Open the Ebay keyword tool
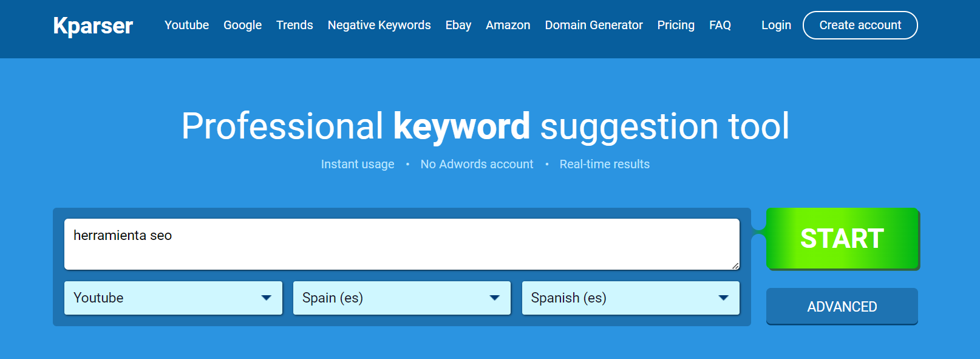This screenshot has width=980, height=359. tap(458, 25)
